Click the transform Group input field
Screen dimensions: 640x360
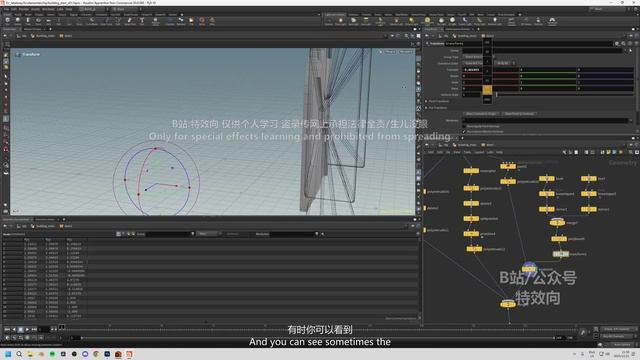coord(542,51)
